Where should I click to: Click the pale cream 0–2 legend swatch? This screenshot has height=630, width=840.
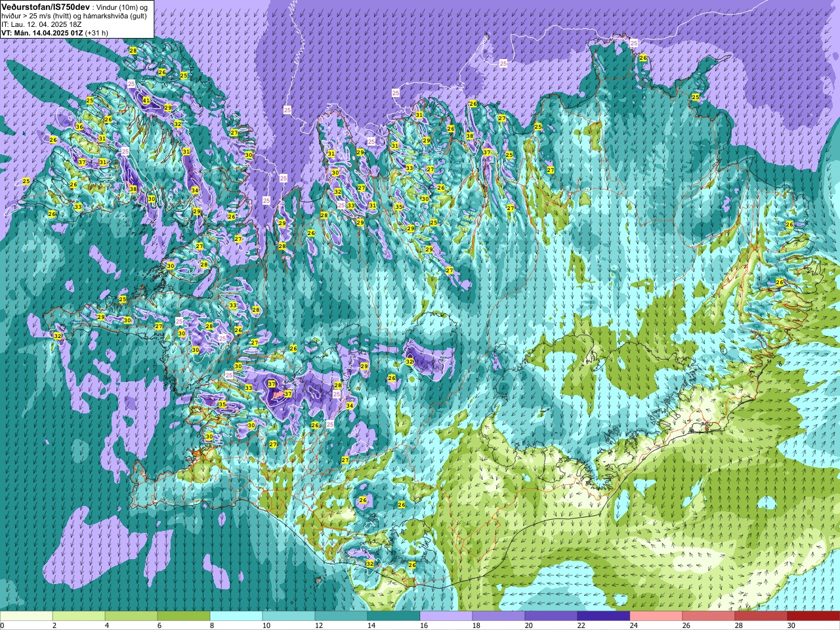pyautogui.click(x=26, y=616)
